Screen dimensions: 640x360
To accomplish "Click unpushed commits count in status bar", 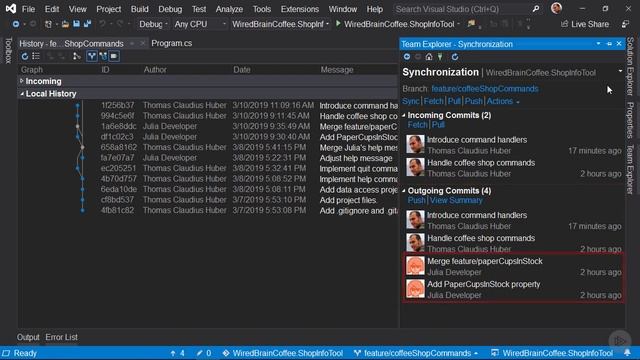I will tap(178, 353).
